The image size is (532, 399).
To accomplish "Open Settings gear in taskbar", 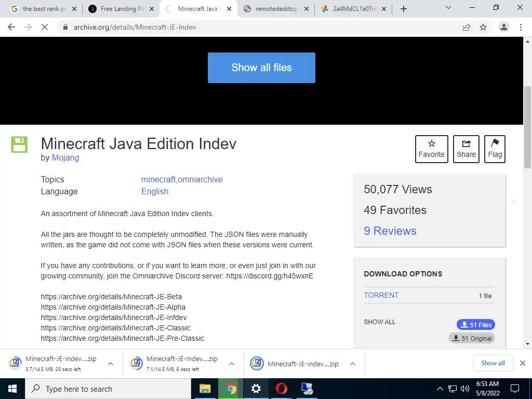I will pyautogui.click(x=256, y=389).
